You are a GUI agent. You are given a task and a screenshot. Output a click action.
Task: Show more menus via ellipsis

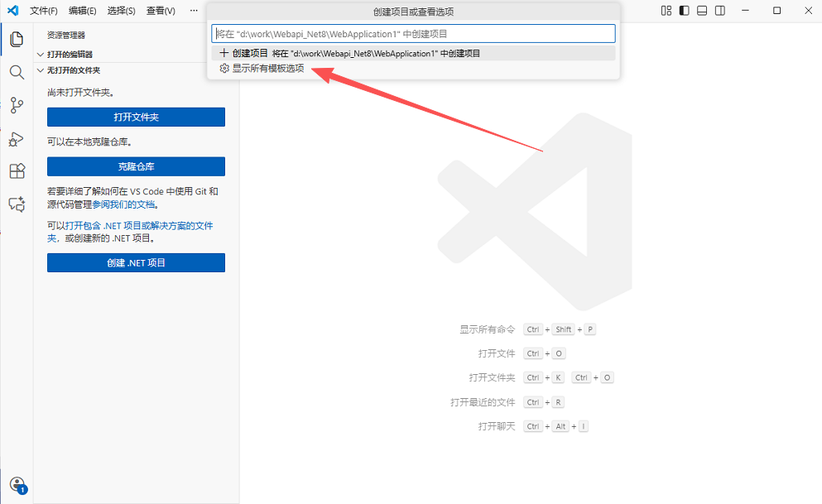[x=194, y=11]
